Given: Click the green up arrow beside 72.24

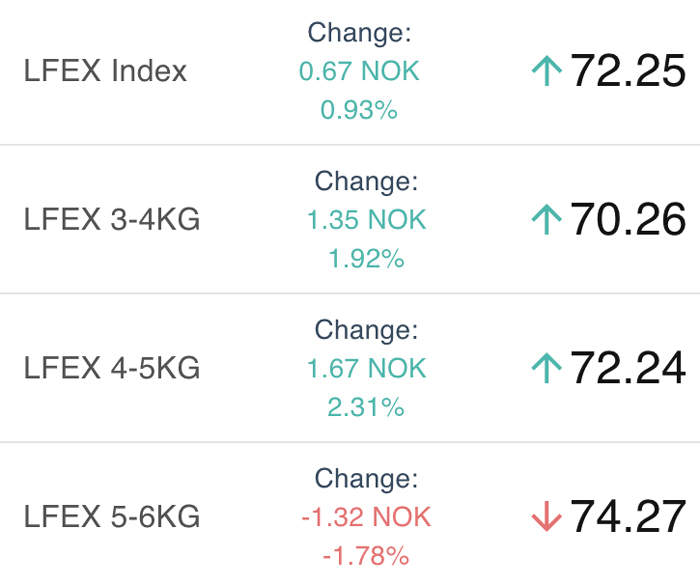Looking at the screenshot, I should click(x=546, y=368).
